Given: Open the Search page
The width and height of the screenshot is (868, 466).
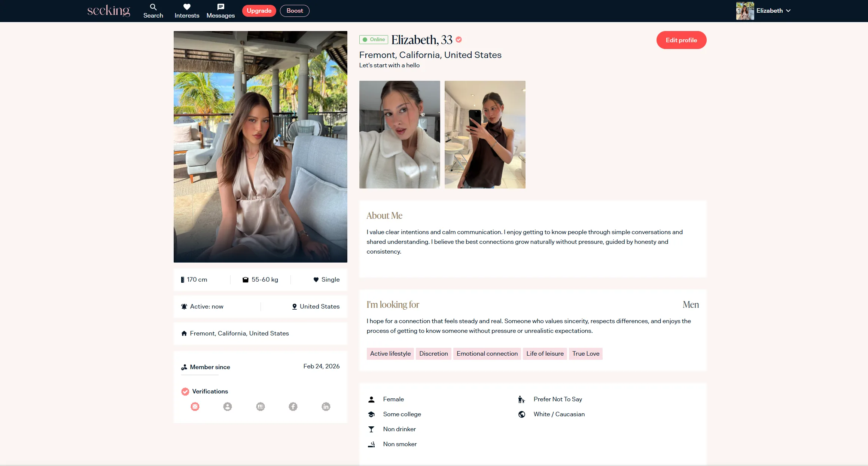Looking at the screenshot, I should [x=153, y=11].
